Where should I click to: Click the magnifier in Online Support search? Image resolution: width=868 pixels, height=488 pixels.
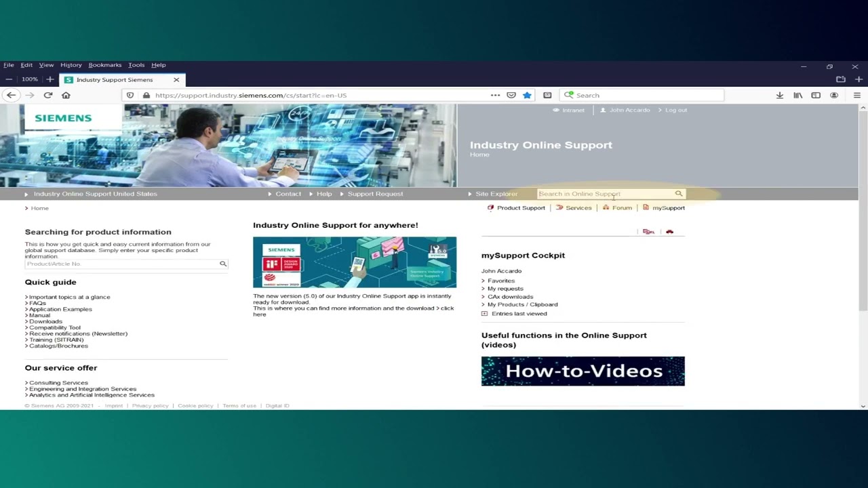(679, 194)
